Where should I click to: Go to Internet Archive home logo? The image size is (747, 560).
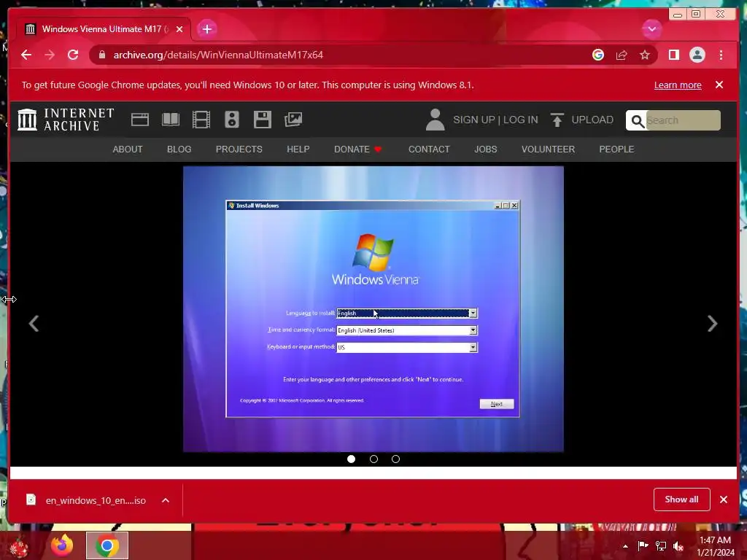[x=66, y=120]
